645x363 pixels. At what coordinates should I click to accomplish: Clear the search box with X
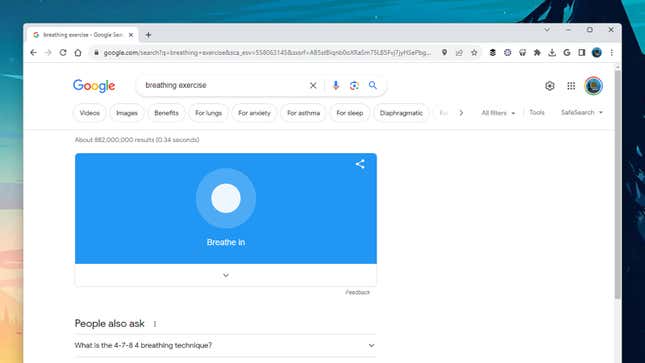(313, 86)
